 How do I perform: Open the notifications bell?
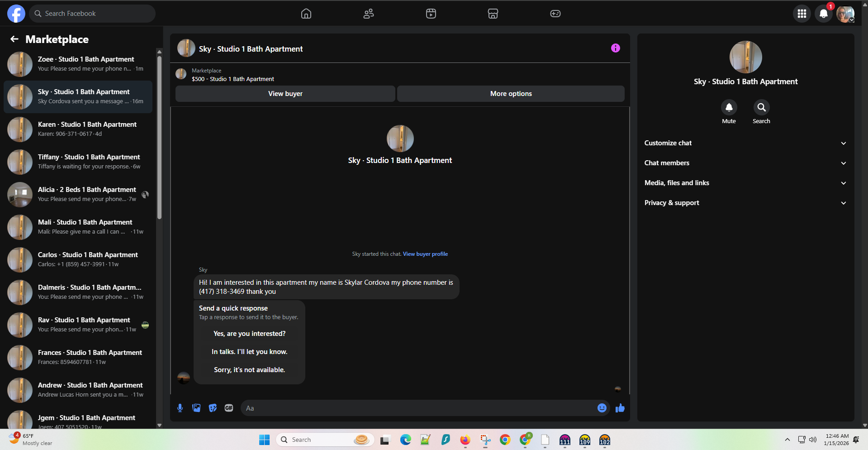824,14
